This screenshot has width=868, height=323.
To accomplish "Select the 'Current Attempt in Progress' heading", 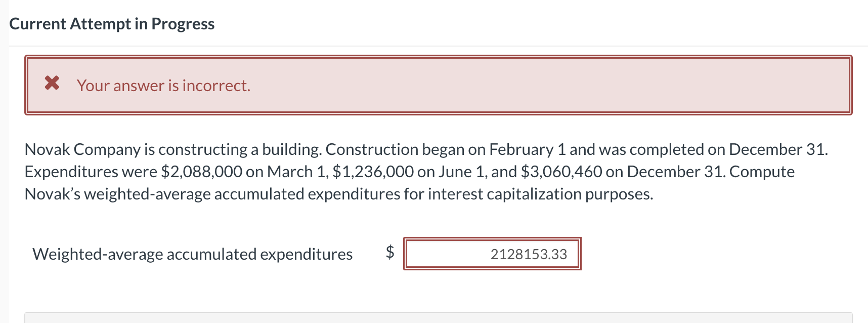I will (x=112, y=23).
